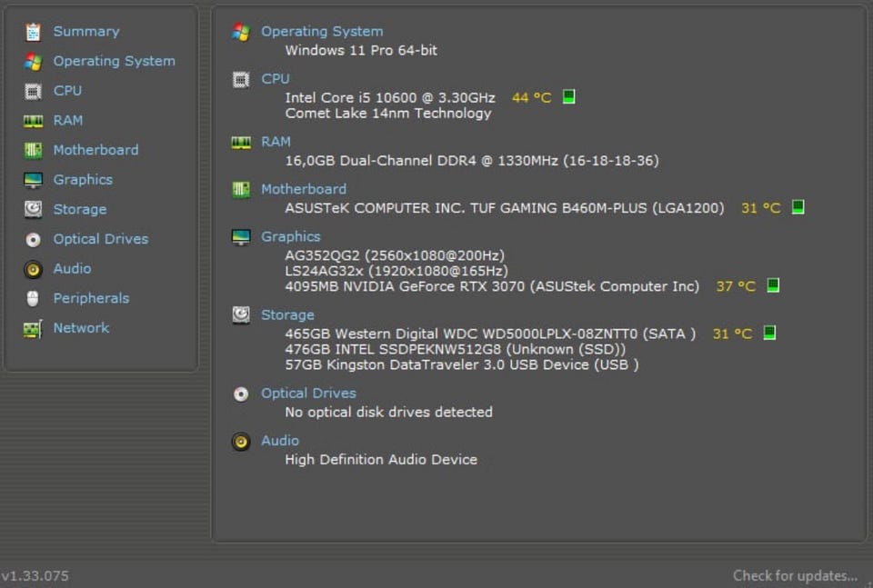This screenshot has height=588, width=873.
Task: Click Comet Lake 14nm Technology text
Action: pos(388,114)
